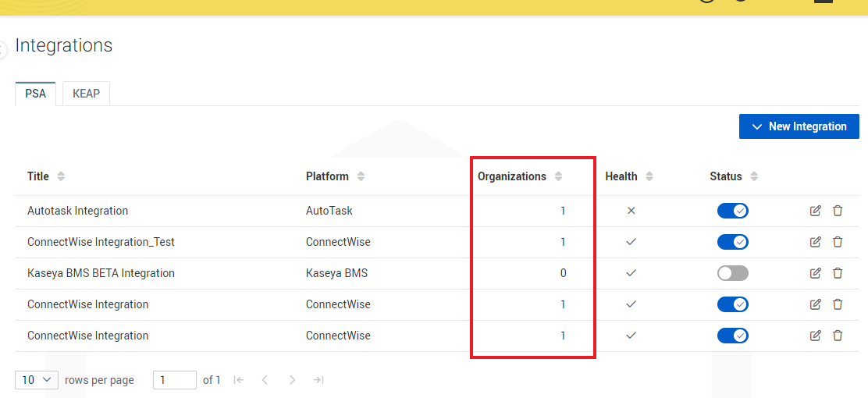Click the page number input field
The image size is (868, 398).
[x=174, y=380]
